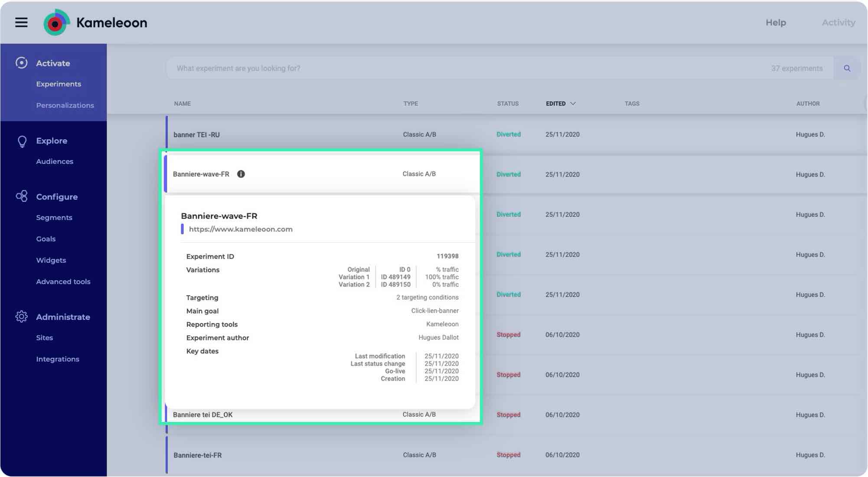
Task: Click the Experiments tree item
Action: point(59,84)
